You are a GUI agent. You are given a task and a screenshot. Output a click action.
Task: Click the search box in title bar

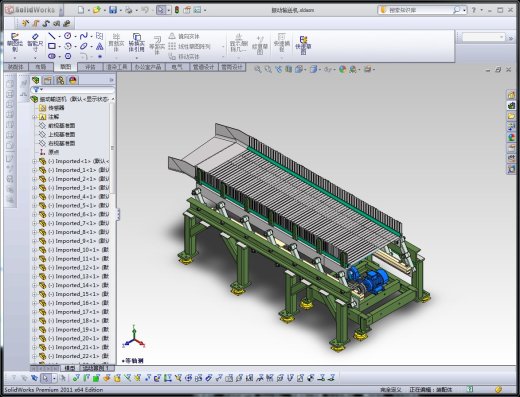pyautogui.click(x=418, y=10)
